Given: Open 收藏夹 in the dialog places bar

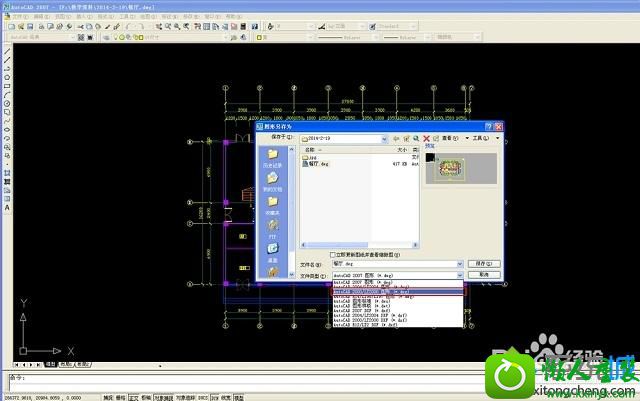Looking at the screenshot, I should click(272, 205).
